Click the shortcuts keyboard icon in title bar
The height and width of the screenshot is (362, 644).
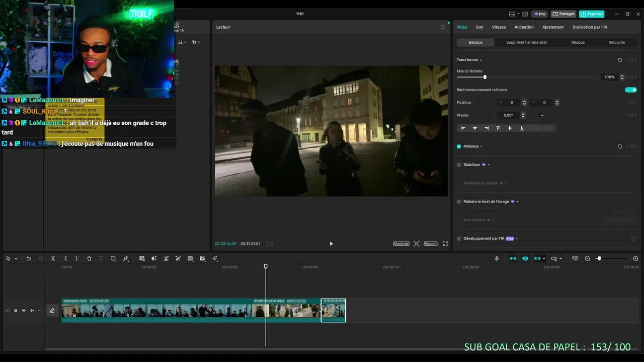[525, 14]
